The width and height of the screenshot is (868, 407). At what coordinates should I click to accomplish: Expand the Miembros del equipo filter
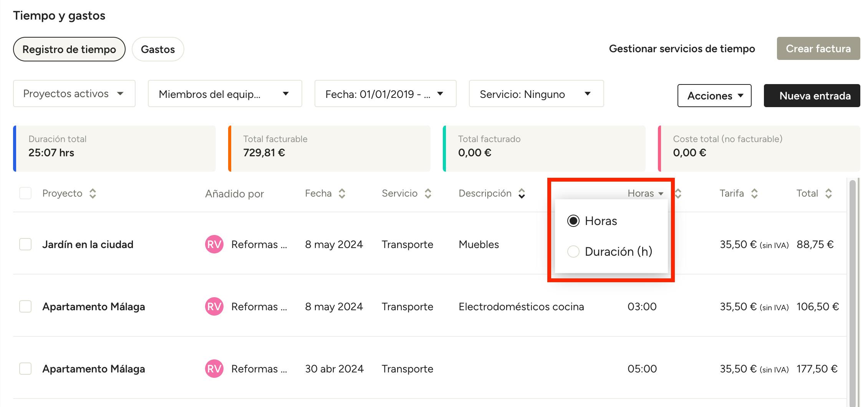click(225, 94)
